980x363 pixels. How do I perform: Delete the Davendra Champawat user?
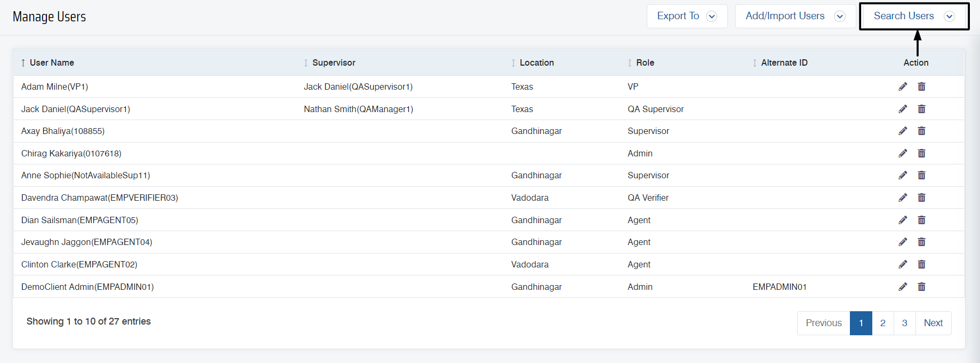point(921,198)
